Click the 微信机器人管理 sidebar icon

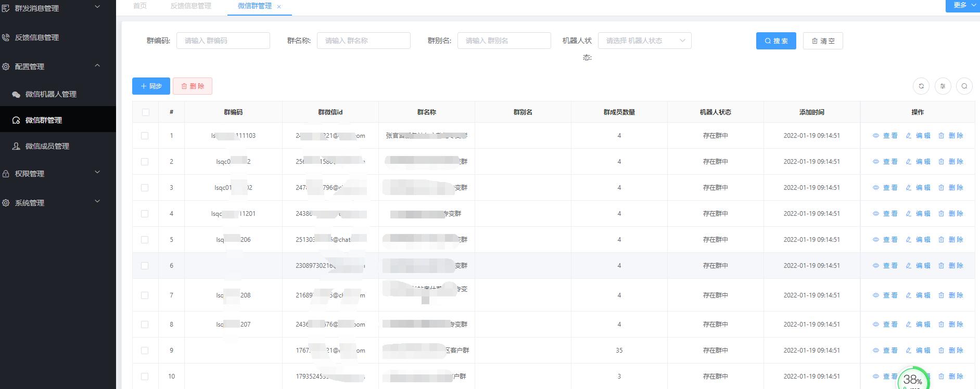[x=16, y=94]
